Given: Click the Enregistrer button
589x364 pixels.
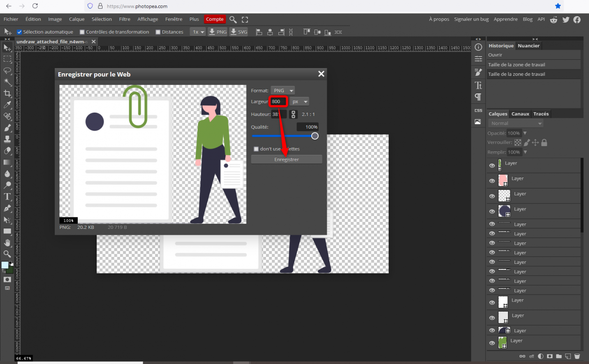Looking at the screenshot, I should click(286, 159).
